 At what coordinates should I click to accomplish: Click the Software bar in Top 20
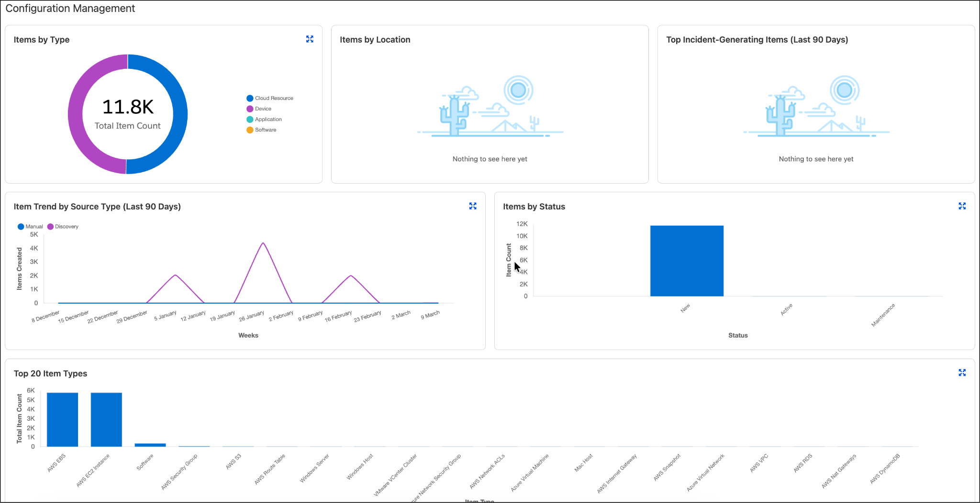click(x=150, y=445)
